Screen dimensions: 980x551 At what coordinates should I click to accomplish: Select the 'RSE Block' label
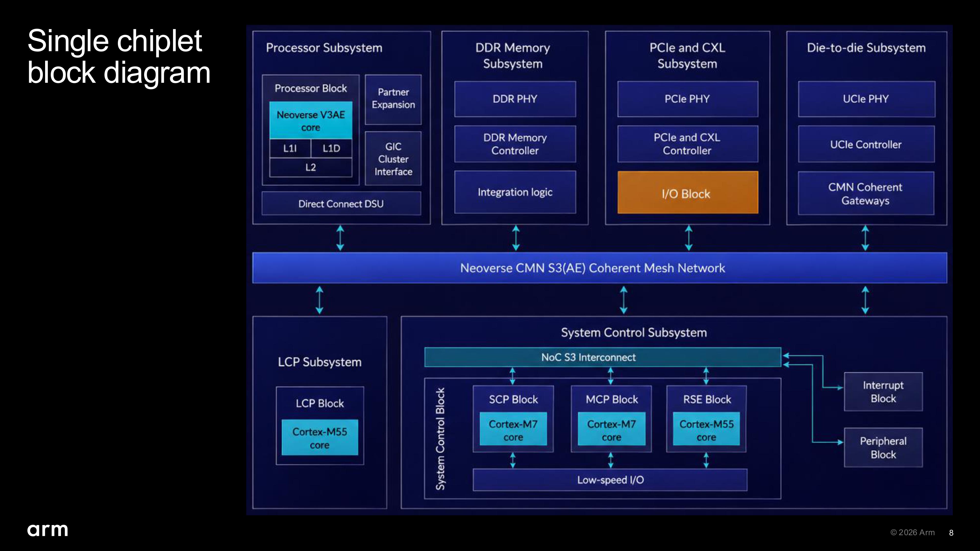click(x=707, y=399)
